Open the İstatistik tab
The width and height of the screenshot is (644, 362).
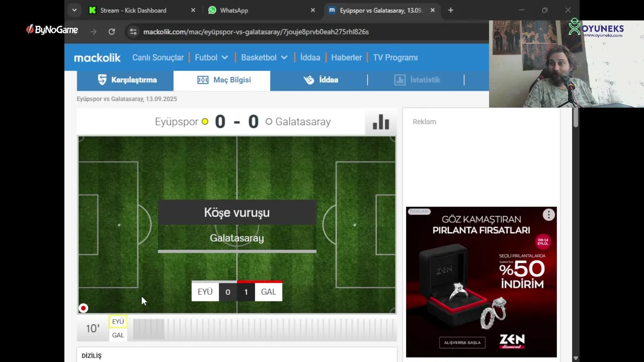[416, 80]
